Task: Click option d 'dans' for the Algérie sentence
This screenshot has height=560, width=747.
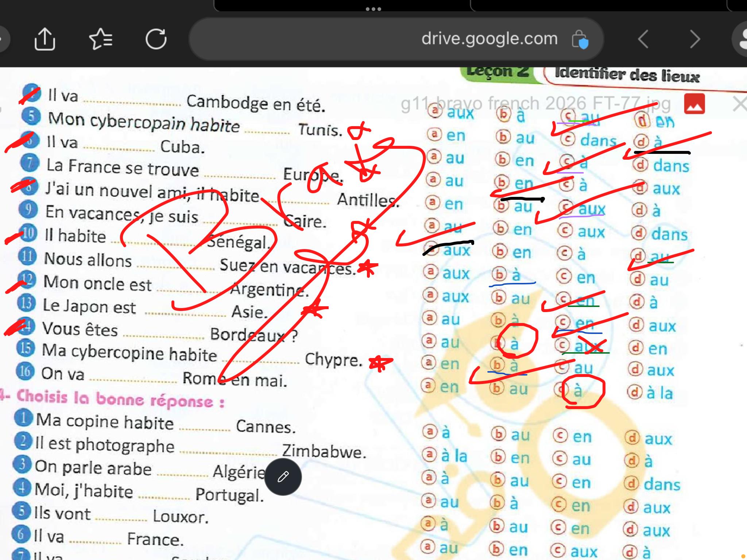Action: (653, 484)
